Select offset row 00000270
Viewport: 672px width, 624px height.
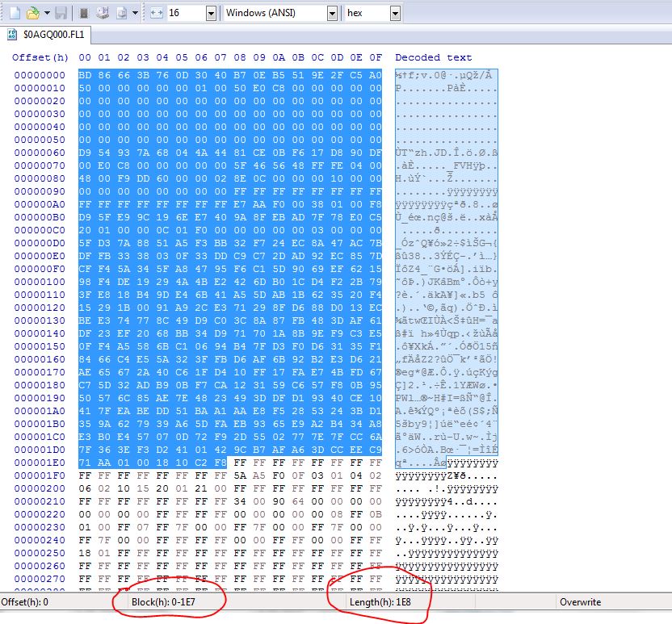(x=40, y=579)
